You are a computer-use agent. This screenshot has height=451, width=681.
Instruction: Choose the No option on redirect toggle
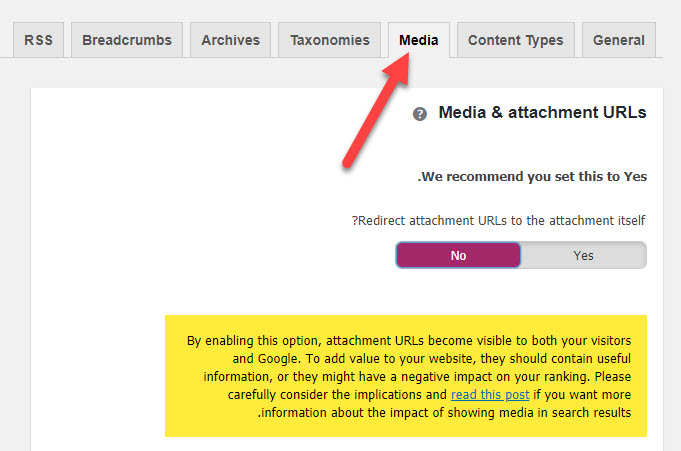click(458, 255)
